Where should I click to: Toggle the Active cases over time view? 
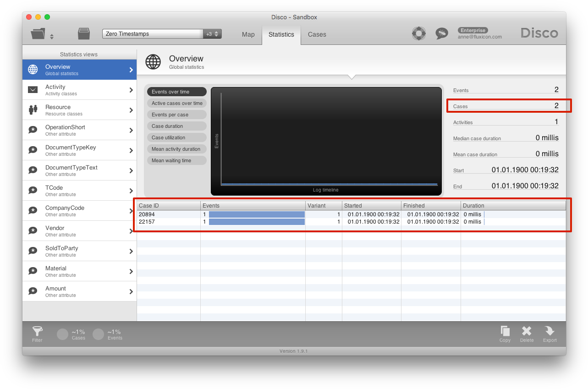pyautogui.click(x=176, y=103)
